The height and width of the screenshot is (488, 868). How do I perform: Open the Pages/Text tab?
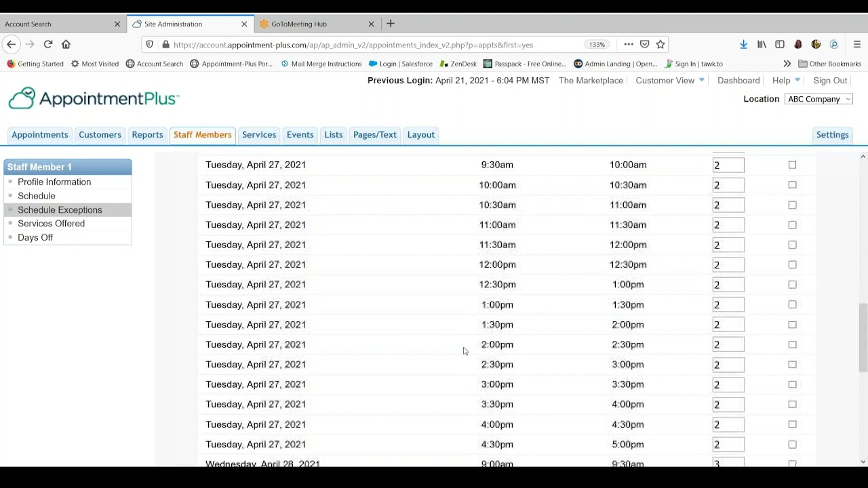point(375,135)
